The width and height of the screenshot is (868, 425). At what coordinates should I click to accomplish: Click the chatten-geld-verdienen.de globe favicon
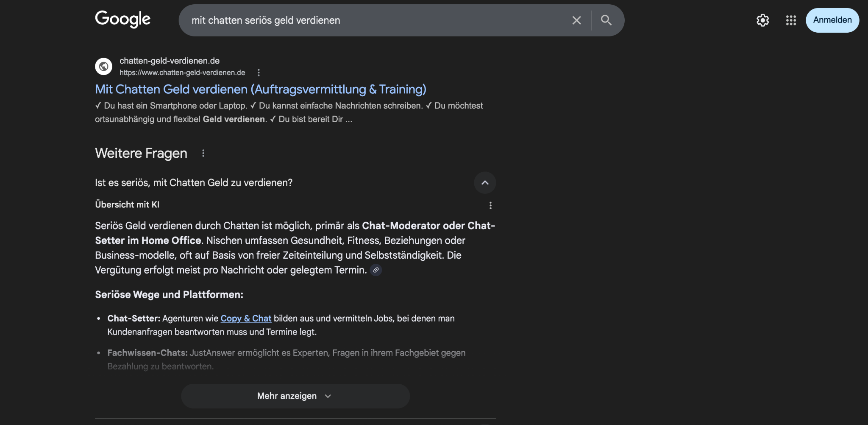pos(103,67)
